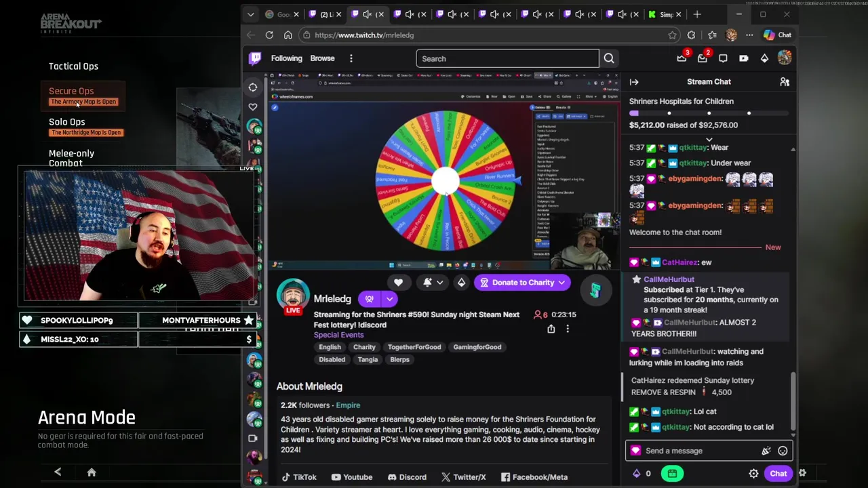This screenshot has height=488, width=868.
Task: Open Get Bits diamond icon in top bar
Action: tap(764, 58)
